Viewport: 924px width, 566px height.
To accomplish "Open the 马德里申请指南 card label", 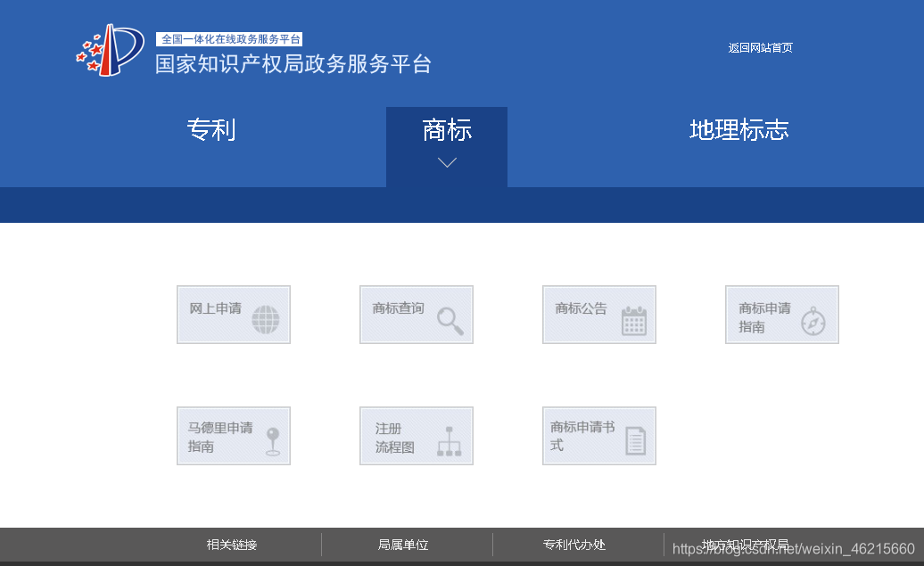I will point(219,437).
